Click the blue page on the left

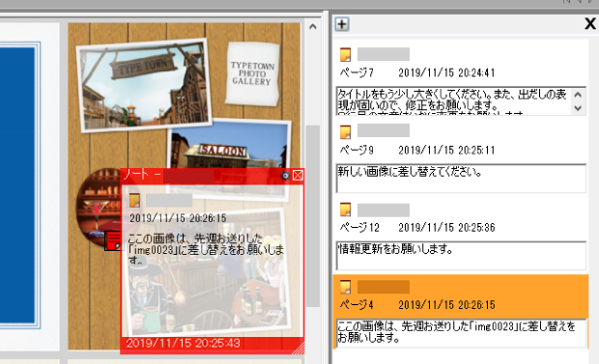pos(17,185)
